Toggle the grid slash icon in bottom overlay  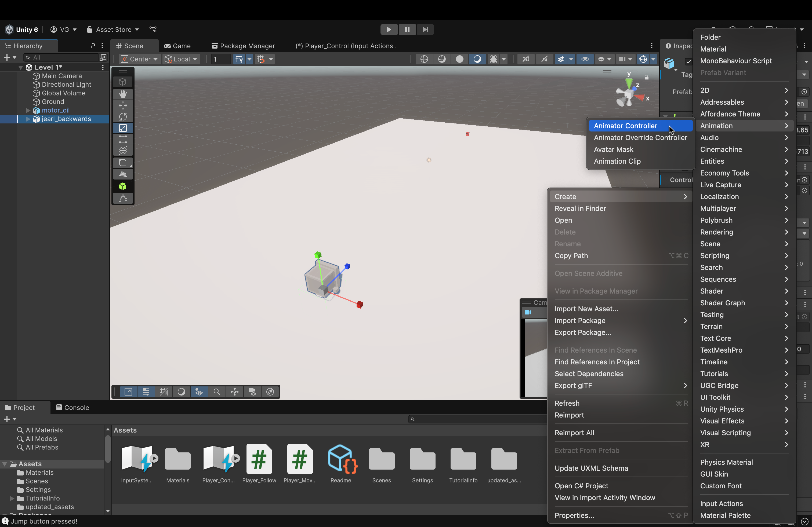[164, 392]
